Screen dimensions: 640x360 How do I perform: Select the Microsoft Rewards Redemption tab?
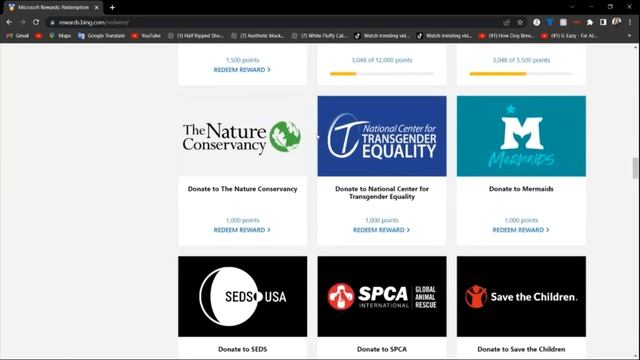[53, 7]
